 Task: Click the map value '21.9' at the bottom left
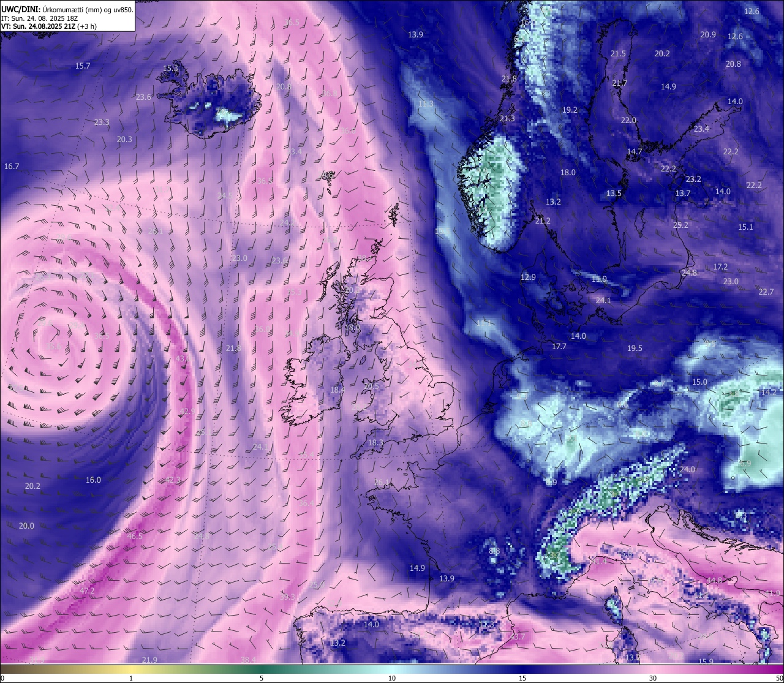(149, 659)
